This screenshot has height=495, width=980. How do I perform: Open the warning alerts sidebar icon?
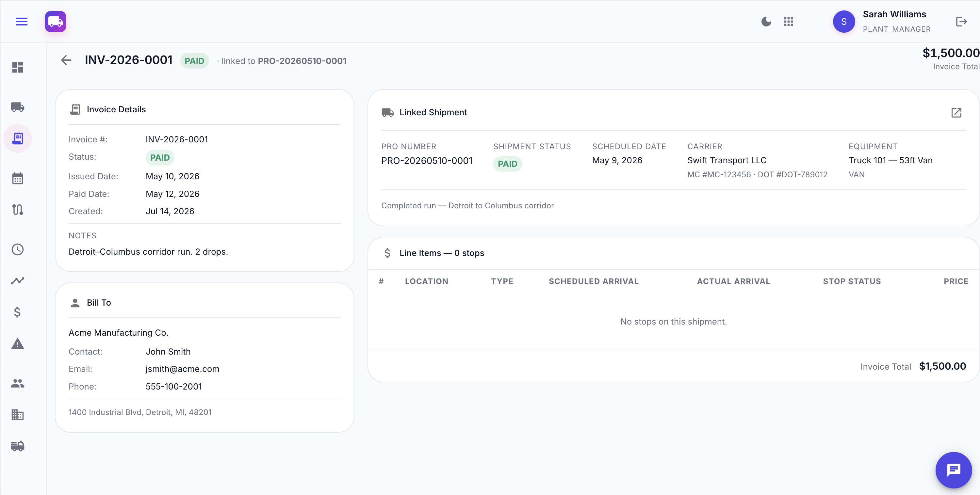(x=18, y=344)
